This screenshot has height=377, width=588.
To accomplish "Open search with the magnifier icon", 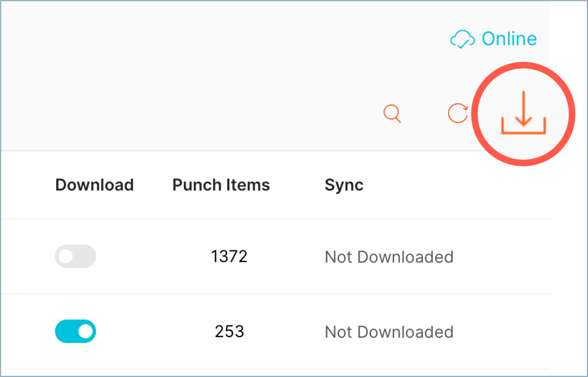I will point(392,113).
